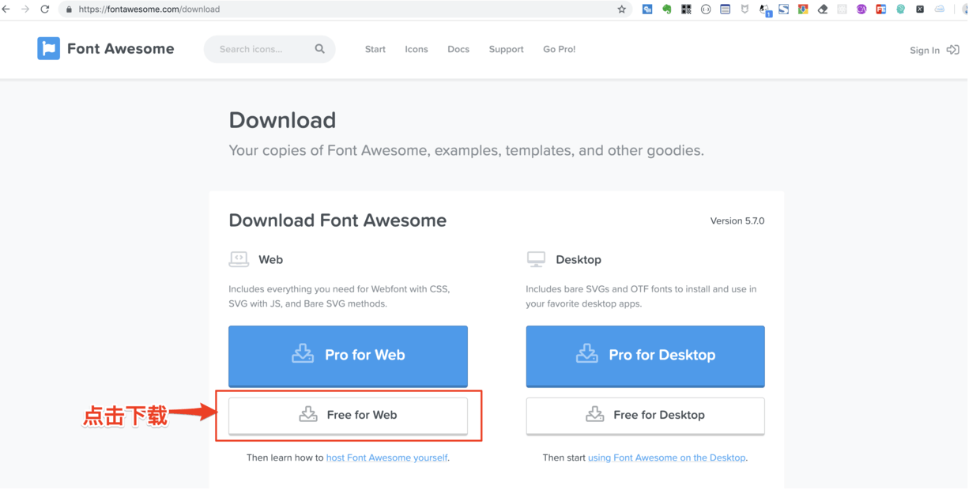Open the Google Translate extension icon
This screenshot has width=980, height=501.
coord(647,9)
